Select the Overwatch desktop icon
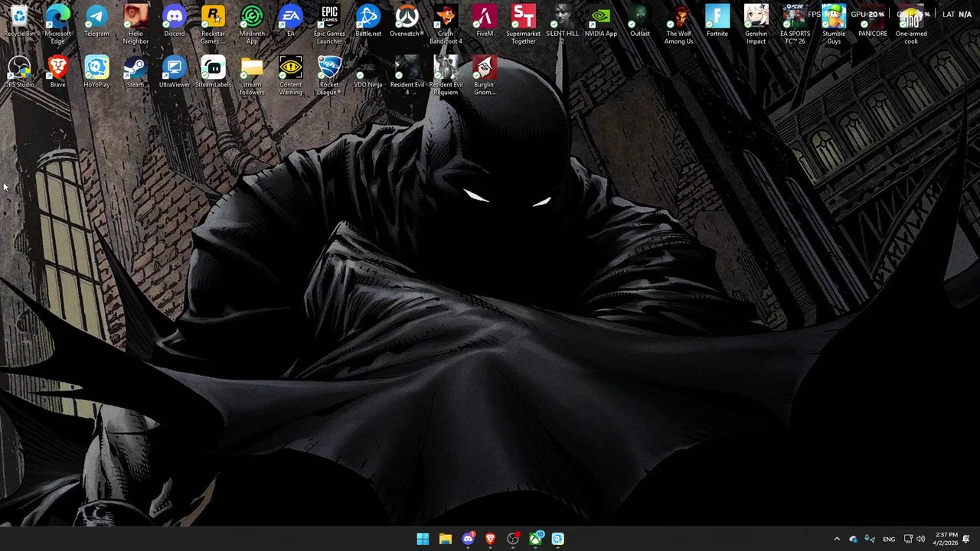 point(407,21)
